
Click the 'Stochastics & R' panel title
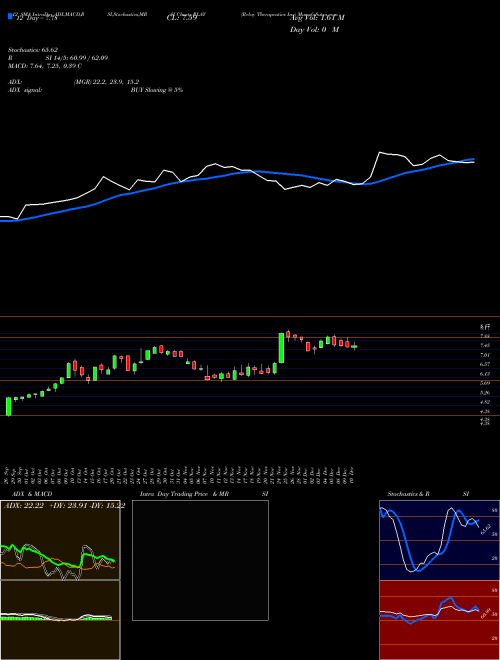pyautogui.click(x=409, y=494)
